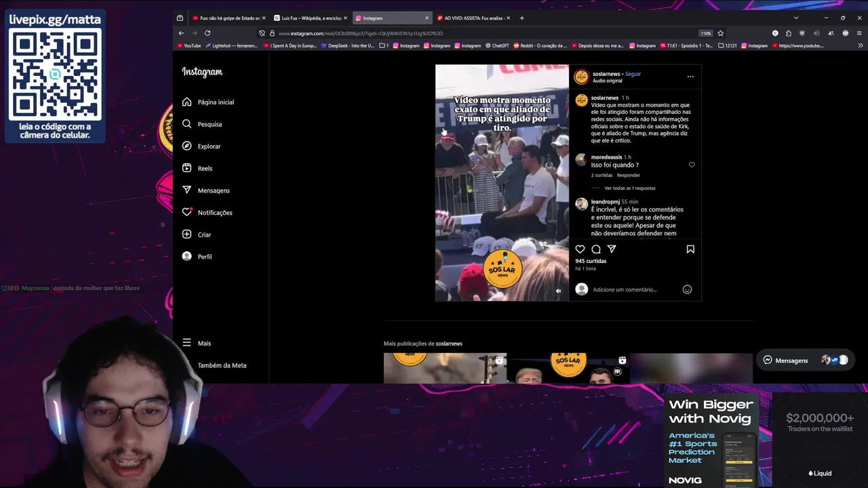
Task: Open Instagram Página inicial home icon
Action: pyautogui.click(x=186, y=102)
